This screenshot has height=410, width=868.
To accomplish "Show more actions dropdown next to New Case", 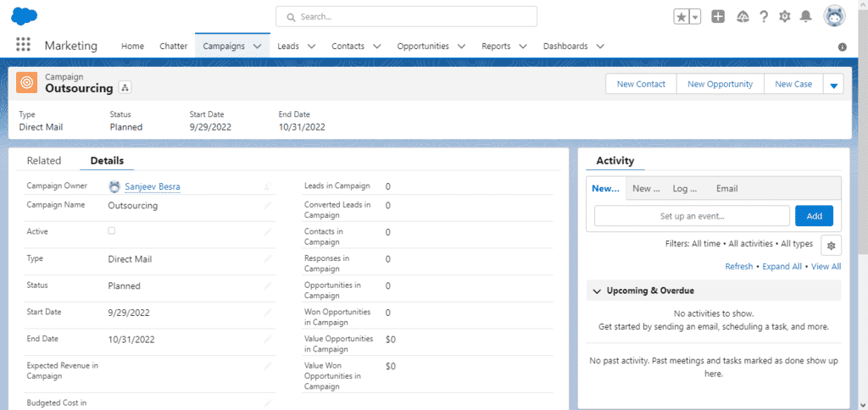I will [834, 85].
